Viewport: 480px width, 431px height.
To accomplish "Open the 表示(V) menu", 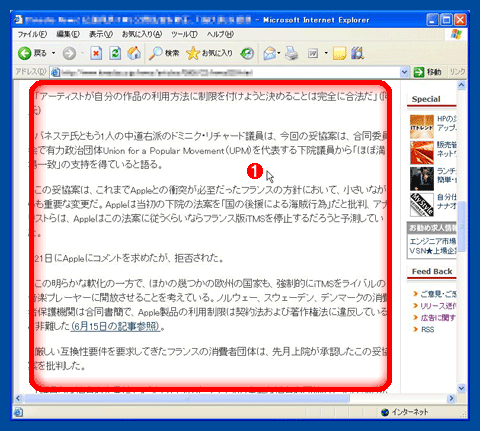I will (x=101, y=34).
